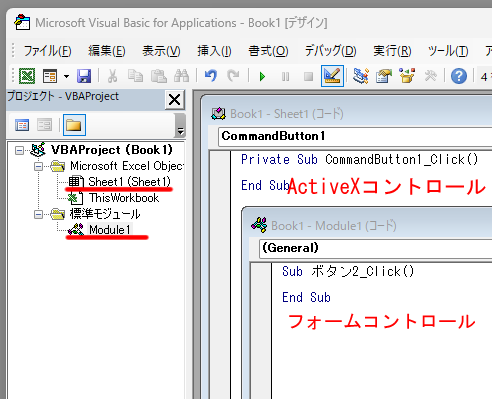The image size is (492, 399).
Task: Click the Help question mark icon
Action: [x=459, y=76]
